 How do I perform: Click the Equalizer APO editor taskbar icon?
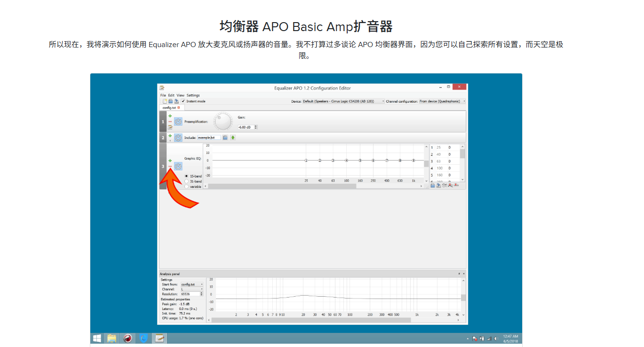[160, 338]
